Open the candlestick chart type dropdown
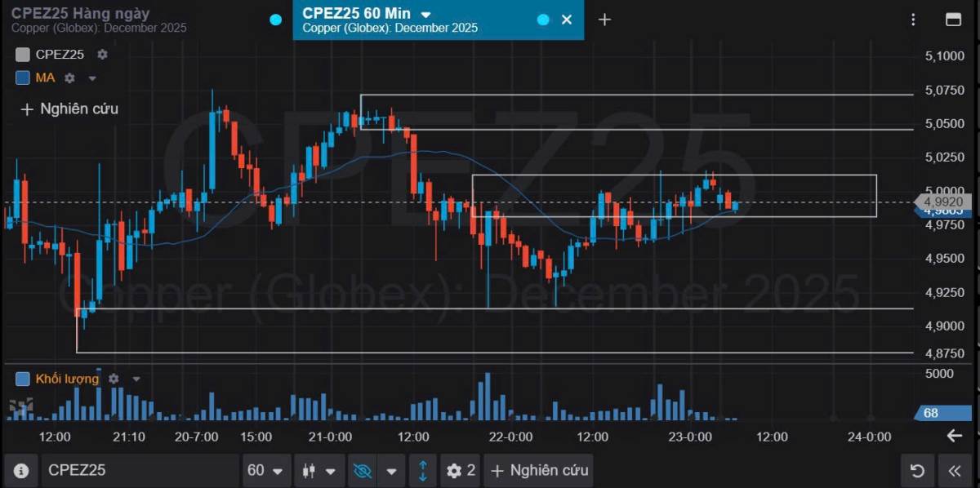 (318, 471)
